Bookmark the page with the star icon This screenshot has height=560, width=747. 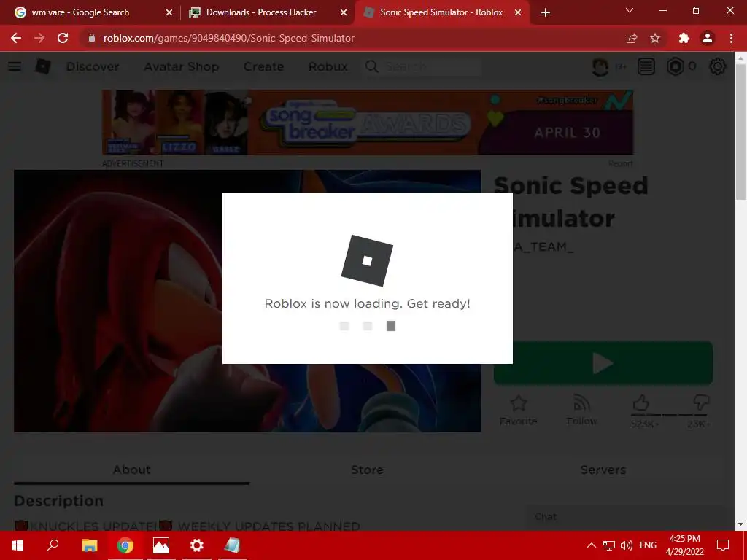655,38
